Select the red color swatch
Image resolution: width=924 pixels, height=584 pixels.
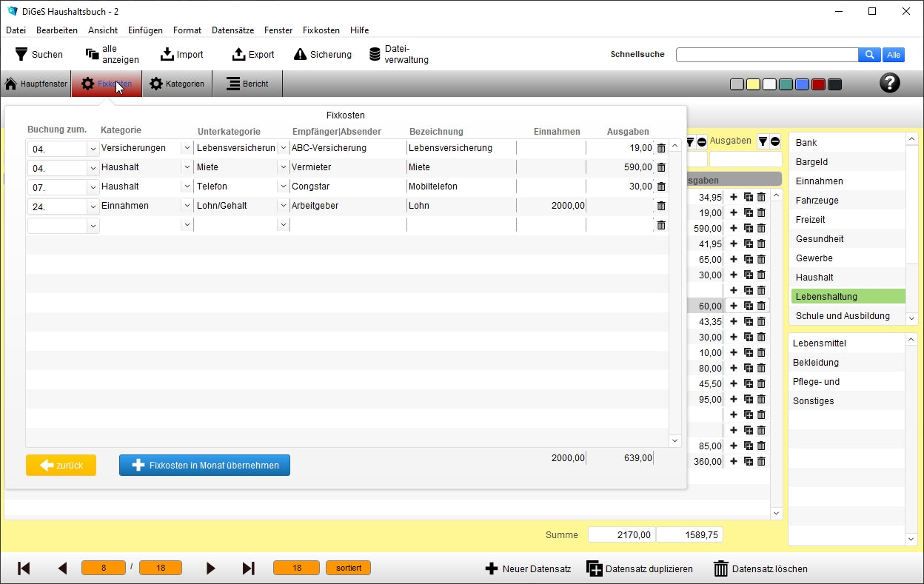pyautogui.click(x=818, y=84)
